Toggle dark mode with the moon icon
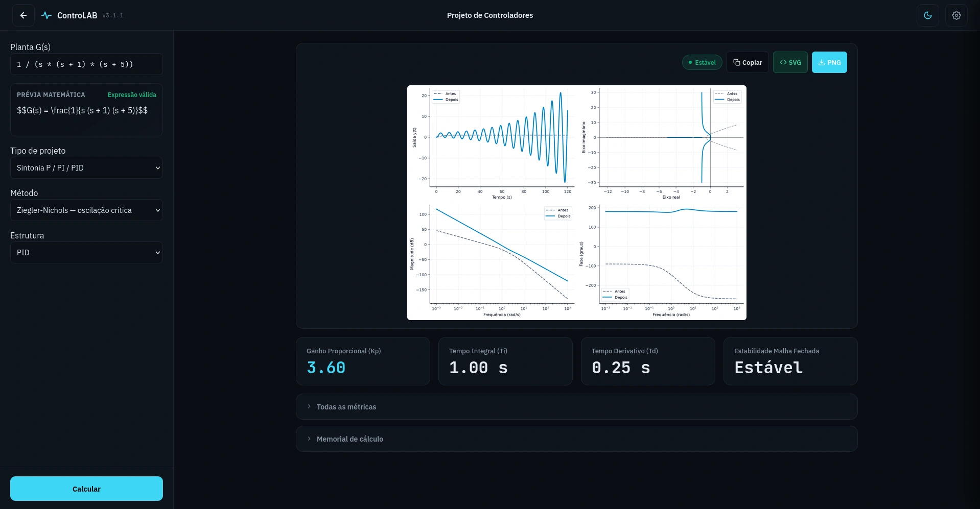The height and width of the screenshot is (509, 980). 928,15
